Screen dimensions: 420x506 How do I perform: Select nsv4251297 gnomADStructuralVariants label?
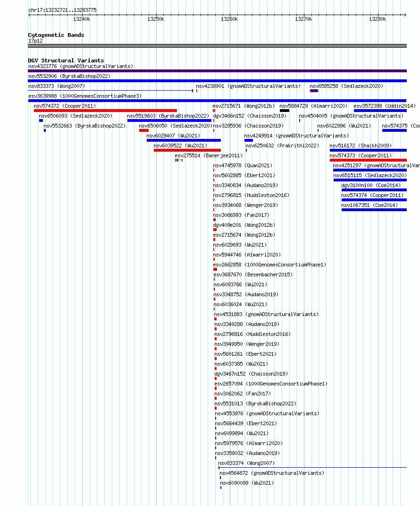tap(376, 165)
